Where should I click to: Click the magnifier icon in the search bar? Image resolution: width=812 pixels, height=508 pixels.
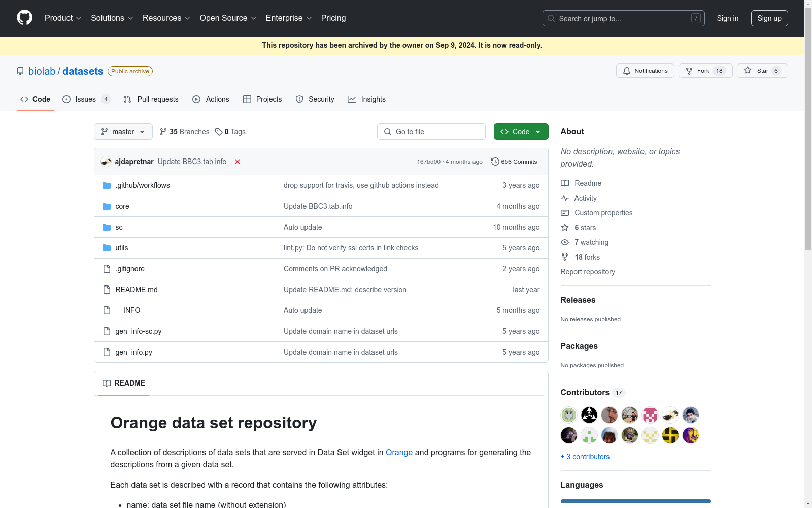click(551, 18)
